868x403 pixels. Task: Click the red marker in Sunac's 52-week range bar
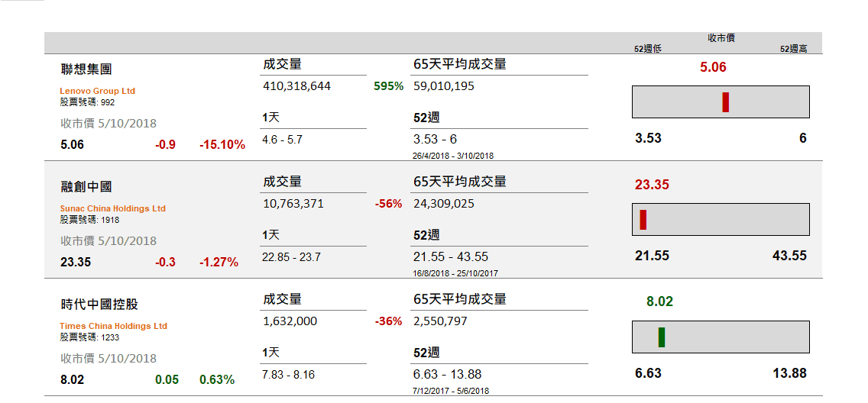click(643, 220)
